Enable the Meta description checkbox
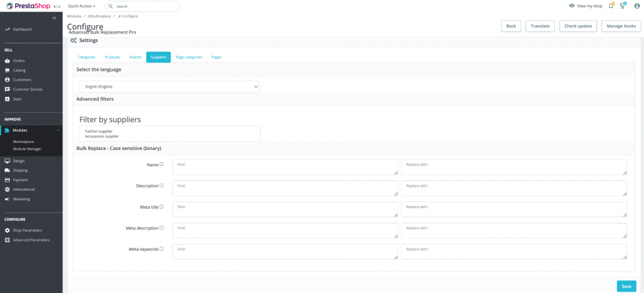Image resolution: width=644 pixels, height=293 pixels. pyautogui.click(x=162, y=228)
